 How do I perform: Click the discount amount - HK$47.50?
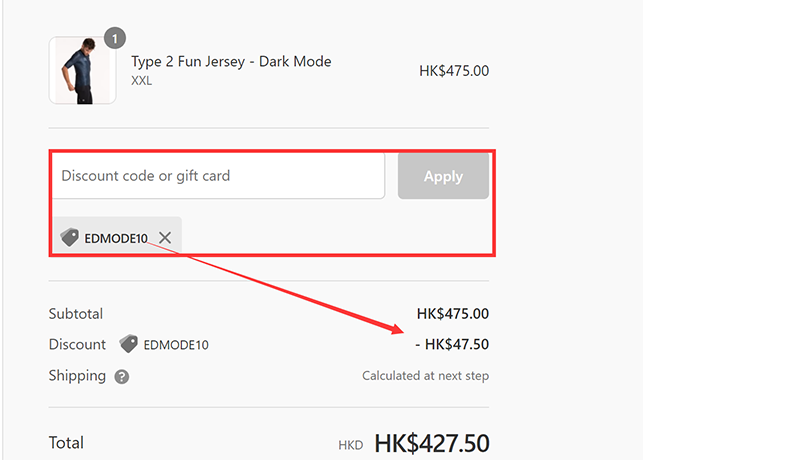tap(452, 344)
